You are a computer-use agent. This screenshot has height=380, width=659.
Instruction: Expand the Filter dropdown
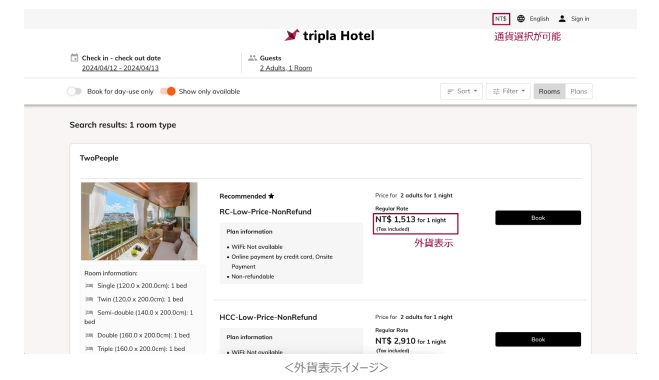(x=508, y=91)
